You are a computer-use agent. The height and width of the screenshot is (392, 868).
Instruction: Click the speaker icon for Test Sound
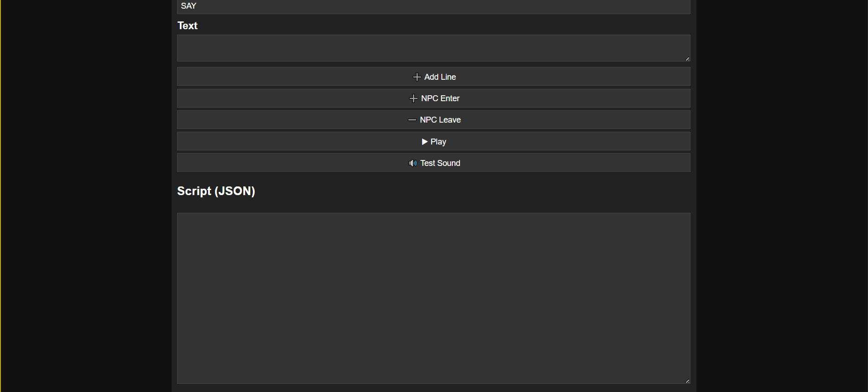[413, 163]
